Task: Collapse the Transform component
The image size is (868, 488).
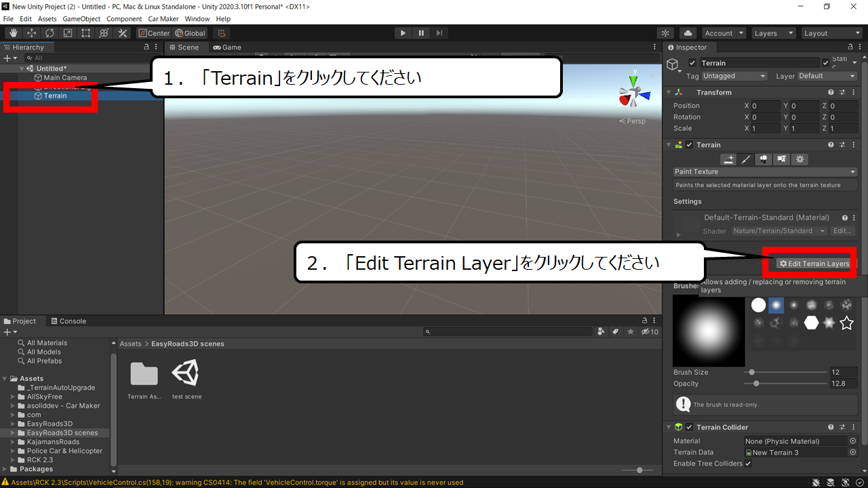Action: click(x=669, y=93)
